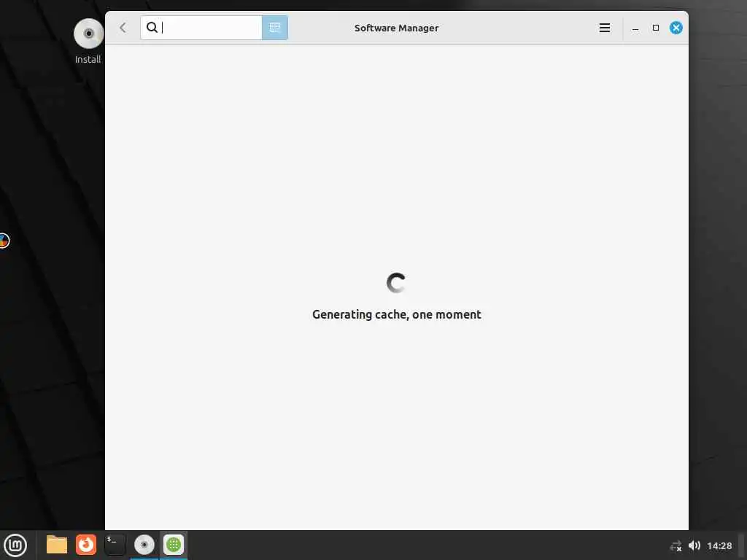The image size is (747, 560).
Task: Open the Linux Mint start menu
Action: pyautogui.click(x=15, y=545)
